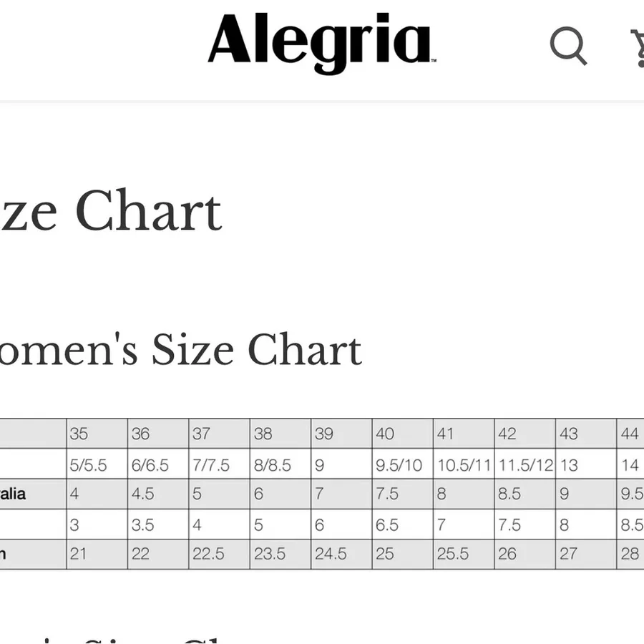The height and width of the screenshot is (644, 644).
Task: Click the Size Chart page title
Action: [111, 211]
